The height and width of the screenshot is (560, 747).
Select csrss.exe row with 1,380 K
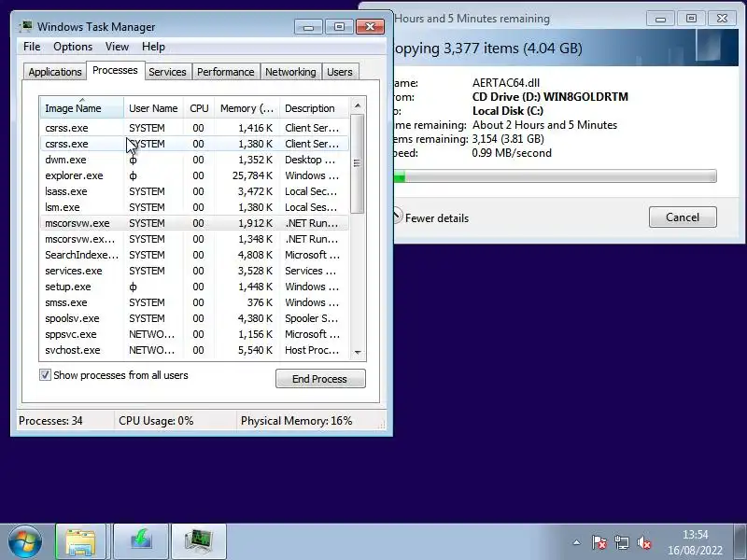click(x=194, y=144)
